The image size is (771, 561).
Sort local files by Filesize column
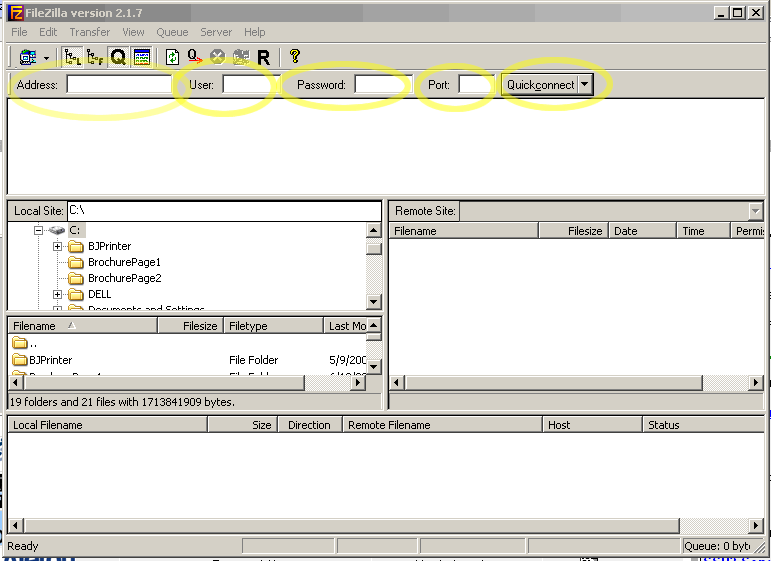pyautogui.click(x=190, y=326)
